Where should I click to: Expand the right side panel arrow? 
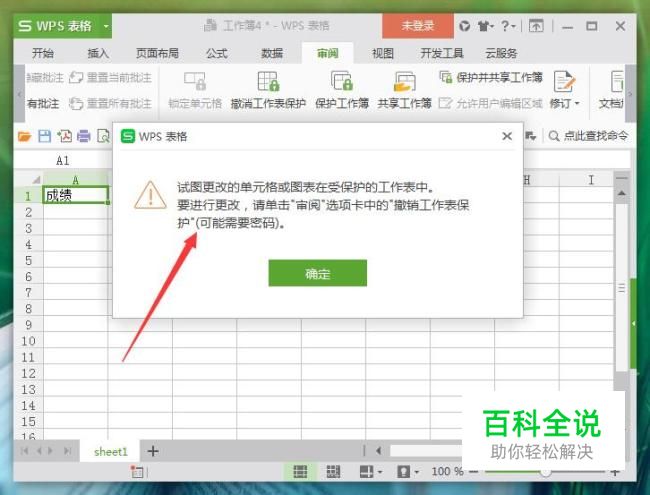(x=633, y=323)
